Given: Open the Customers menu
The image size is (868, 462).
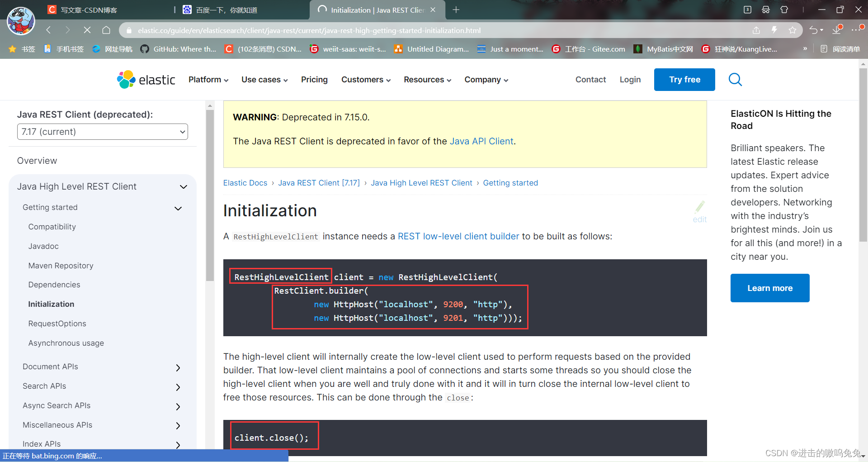Looking at the screenshot, I should (x=366, y=80).
